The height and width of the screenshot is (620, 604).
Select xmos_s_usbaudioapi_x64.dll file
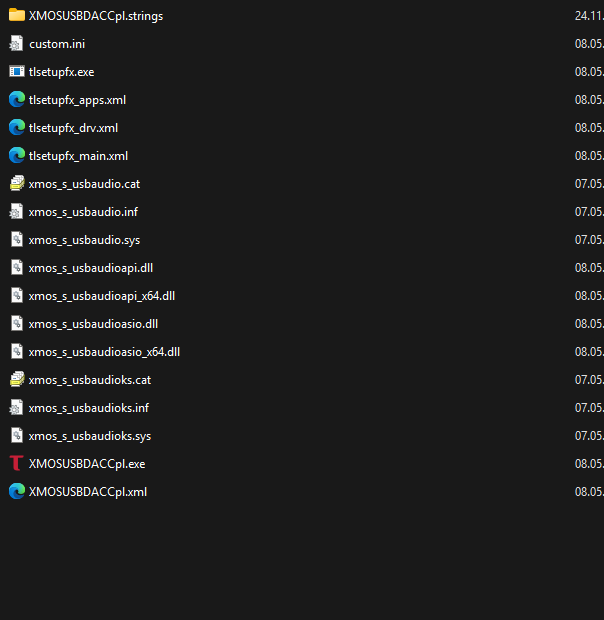point(102,296)
